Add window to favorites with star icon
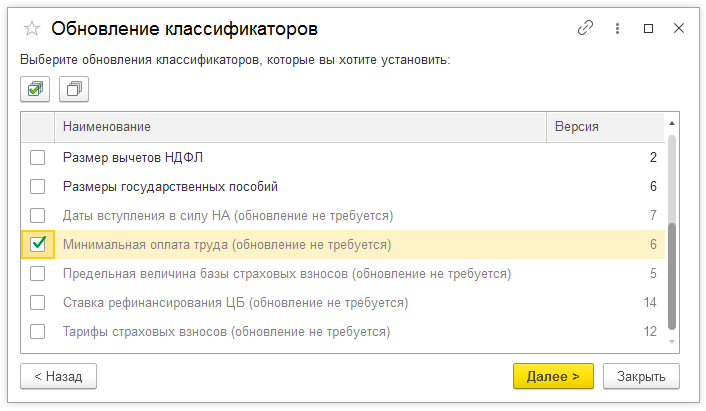The height and width of the screenshot is (411, 706). point(31,29)
